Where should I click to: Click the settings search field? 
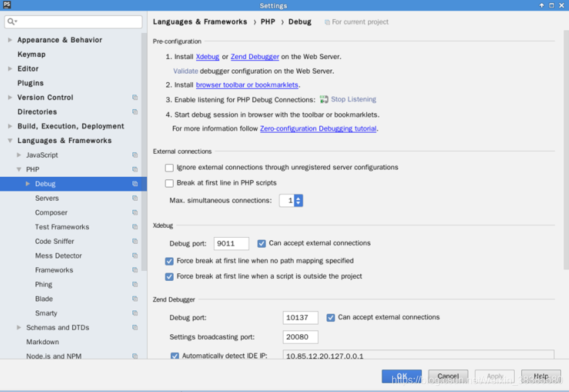point(73,22)
